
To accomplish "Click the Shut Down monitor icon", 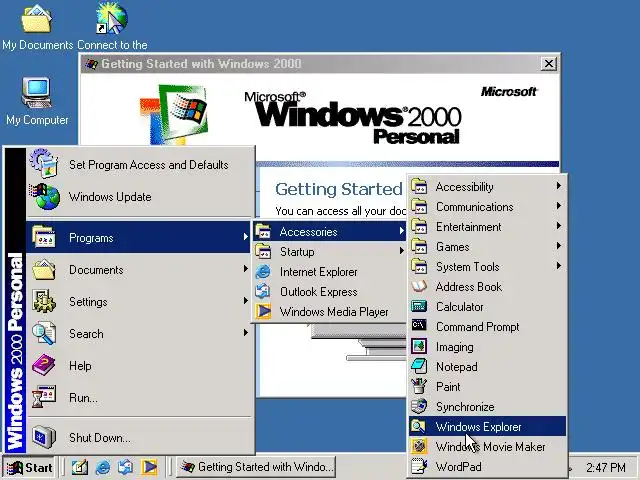I will [44, 437].
